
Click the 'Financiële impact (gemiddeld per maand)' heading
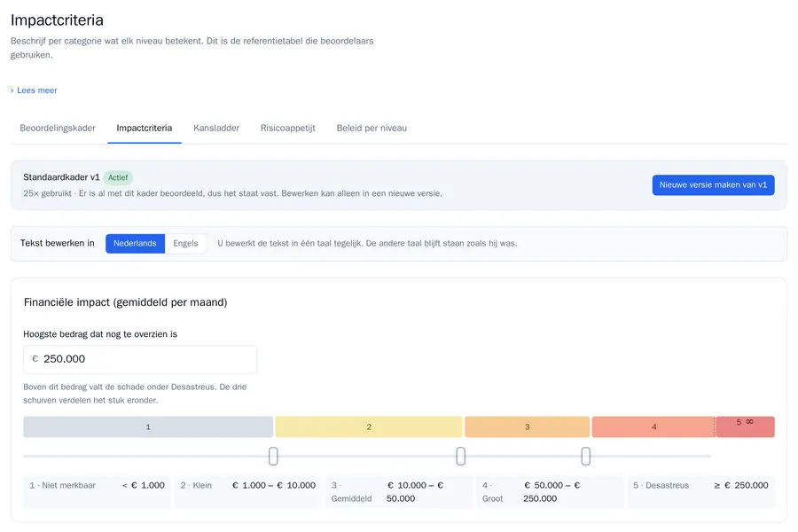pyautogui.click(x=125, y=301)
